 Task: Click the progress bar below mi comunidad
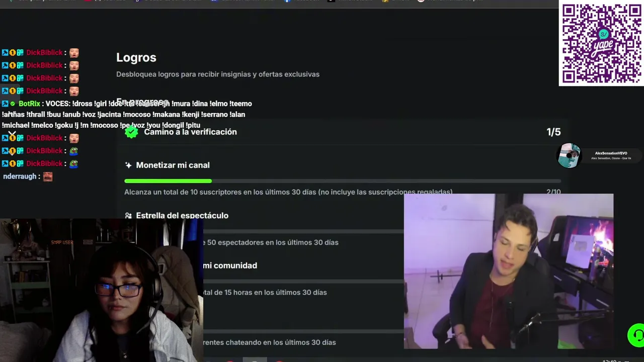303,282
